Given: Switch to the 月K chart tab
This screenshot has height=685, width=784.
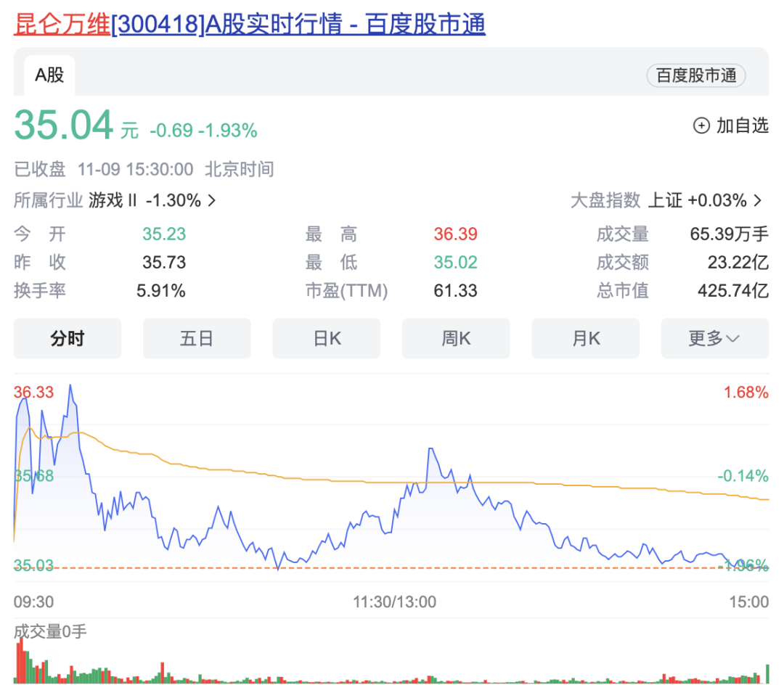Looking at the screenshot, I should click(586, 338).
